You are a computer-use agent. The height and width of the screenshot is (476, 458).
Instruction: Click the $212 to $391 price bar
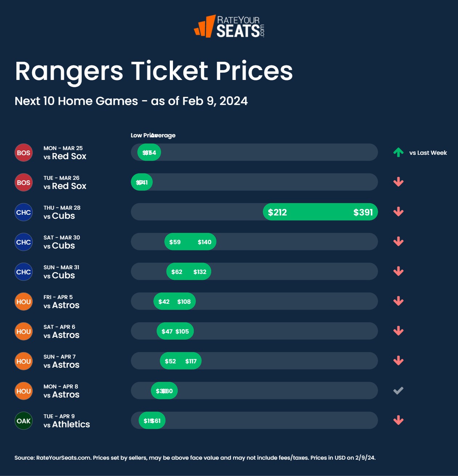coord(320,212)
